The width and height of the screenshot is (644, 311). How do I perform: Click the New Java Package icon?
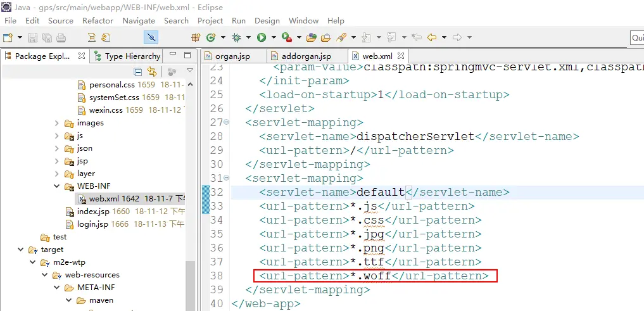tap(196, 38)
